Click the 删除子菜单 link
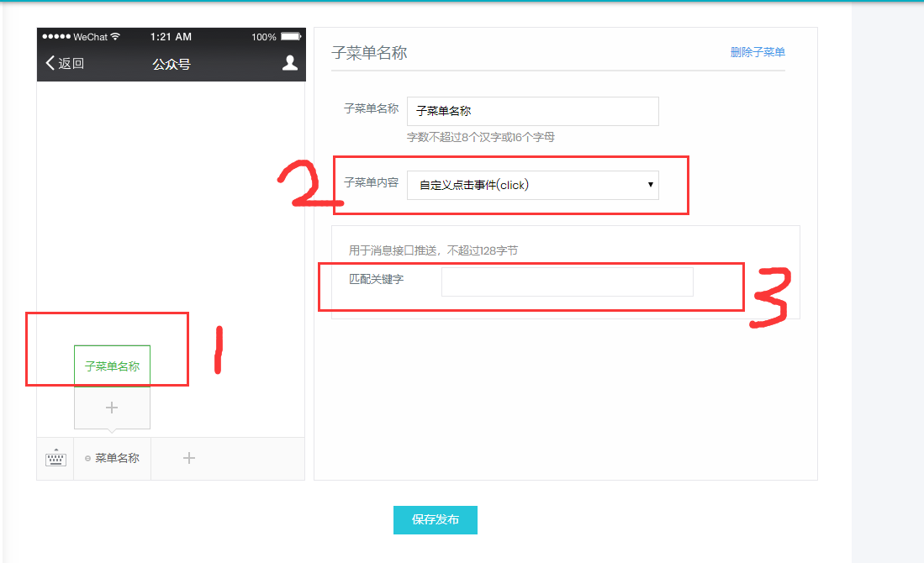Screen dimensions: 924x563 click(x=758, y=52)
